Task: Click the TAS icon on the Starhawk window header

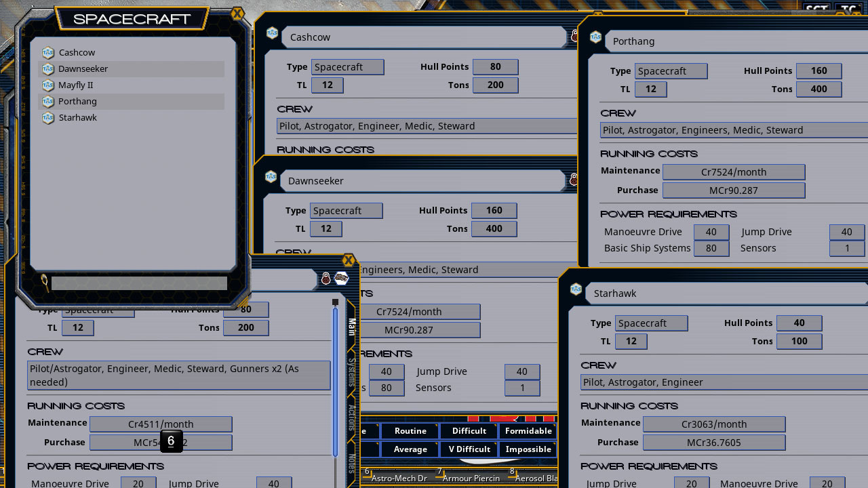Action: pyautogui.click(x=576, y=290)
